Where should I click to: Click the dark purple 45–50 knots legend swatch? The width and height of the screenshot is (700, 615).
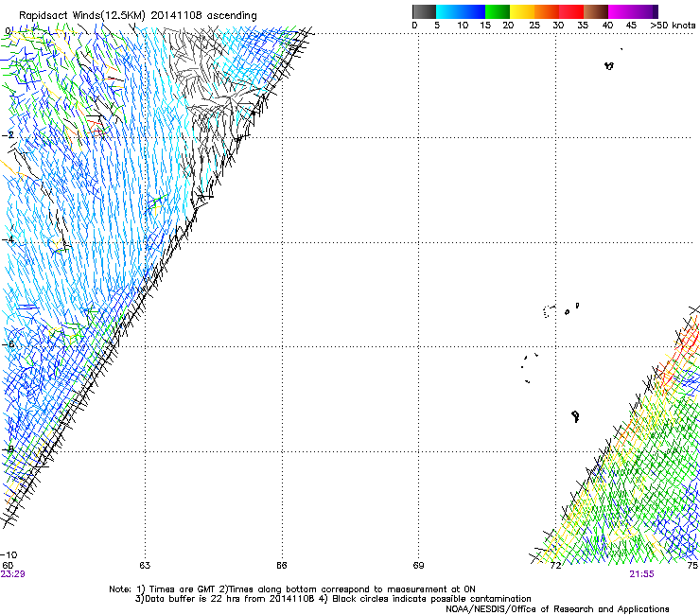pos(645,11)
